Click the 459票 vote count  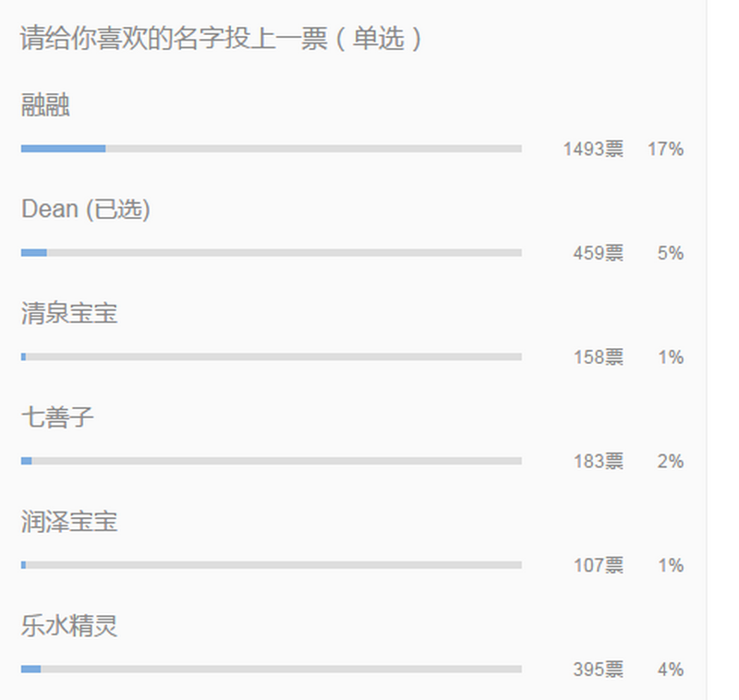click(x=598, y=253)
